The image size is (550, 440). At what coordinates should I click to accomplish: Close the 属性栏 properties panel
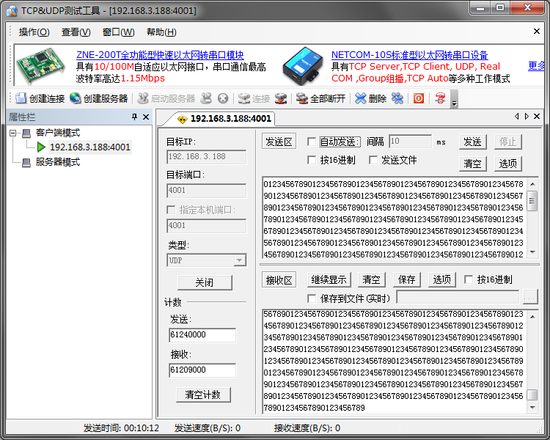point(146,117)
